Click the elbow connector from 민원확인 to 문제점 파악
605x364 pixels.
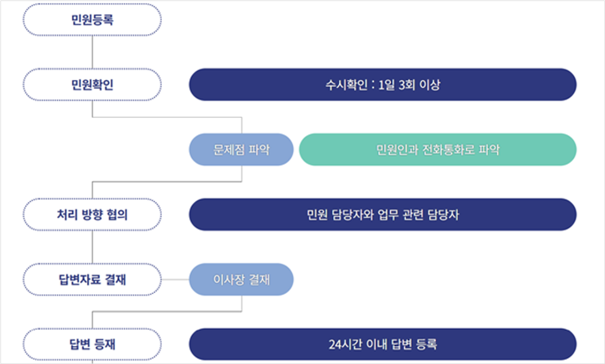[x=167, y=117]
